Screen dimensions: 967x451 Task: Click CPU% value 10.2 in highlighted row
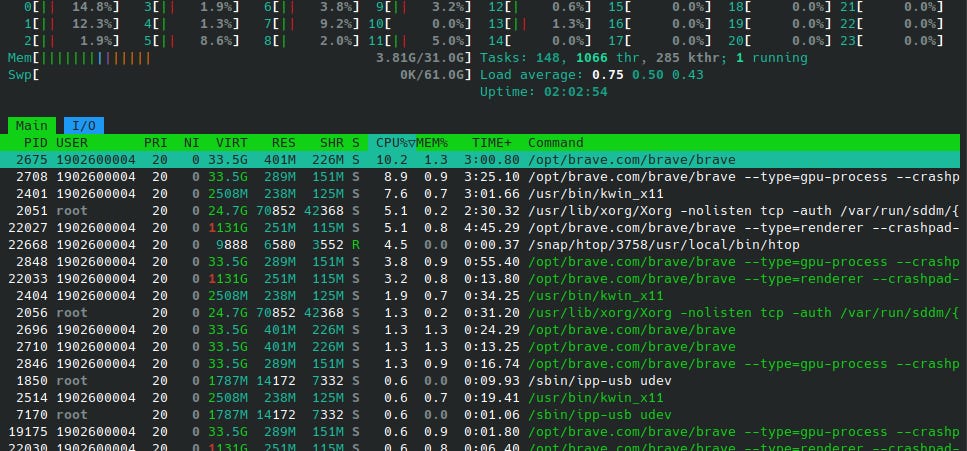pos(392,160)
